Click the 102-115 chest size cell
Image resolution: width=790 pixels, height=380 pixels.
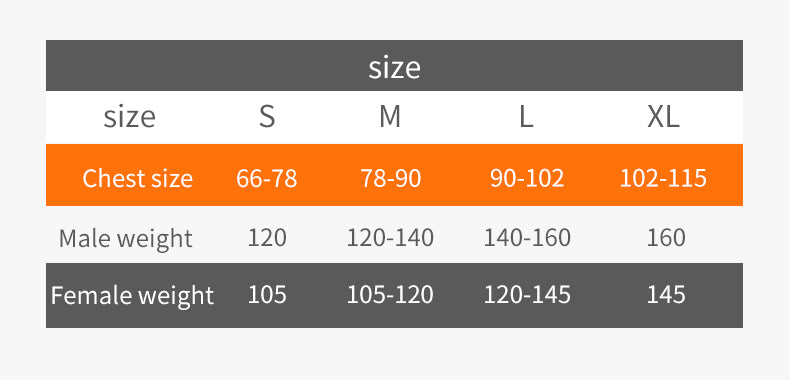tap(663, 178)
